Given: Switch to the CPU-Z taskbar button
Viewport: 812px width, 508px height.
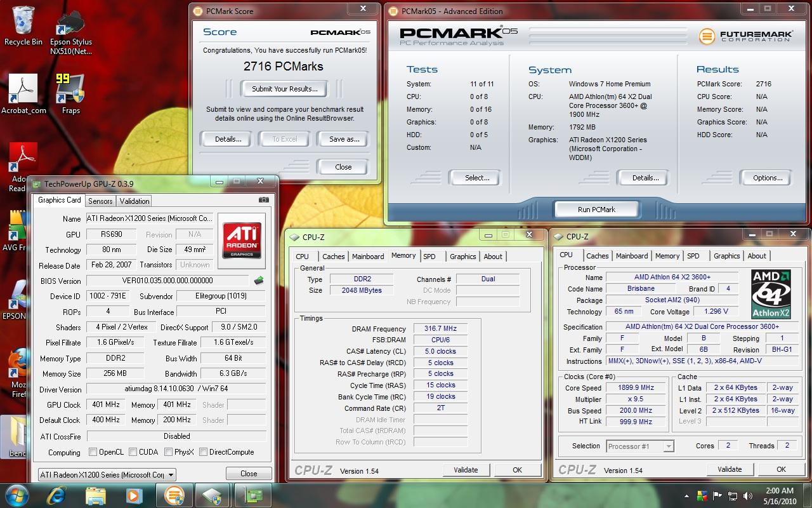Looking at the screenshot, I should 213,495.
